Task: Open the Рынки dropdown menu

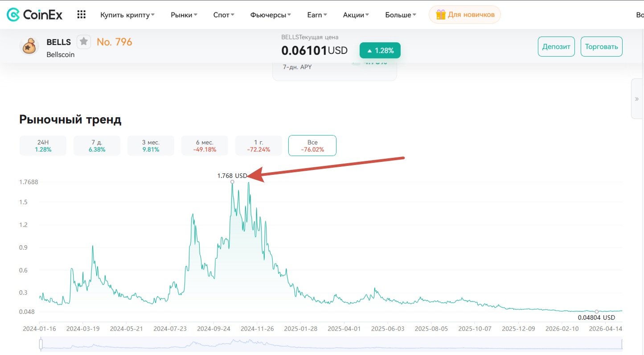Action: (x=184, y=15)
